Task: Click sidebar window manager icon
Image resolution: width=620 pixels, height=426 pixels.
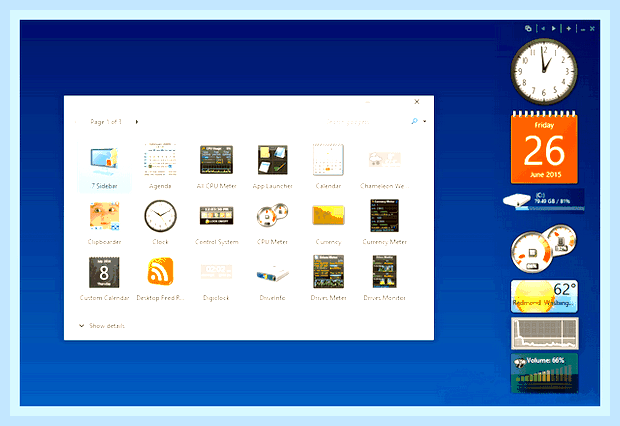Action: pyautogui.click(x=528, y=28)
